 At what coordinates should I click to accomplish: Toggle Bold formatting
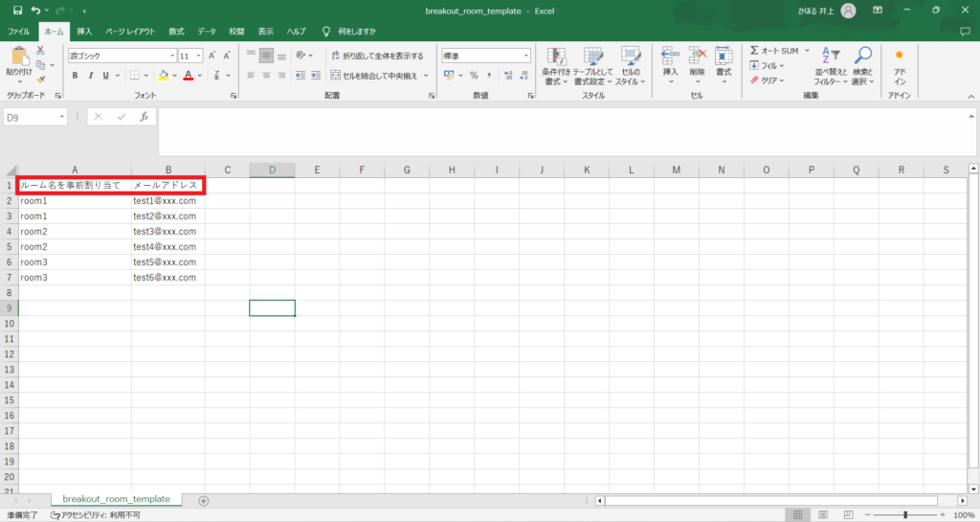[76, 76]
